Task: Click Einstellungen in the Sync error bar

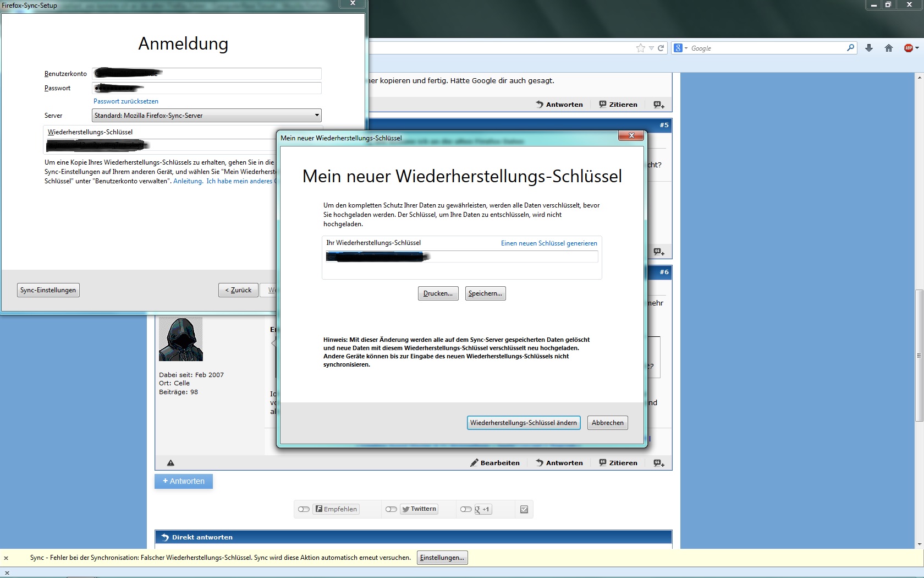Action: tap(442, 558)
